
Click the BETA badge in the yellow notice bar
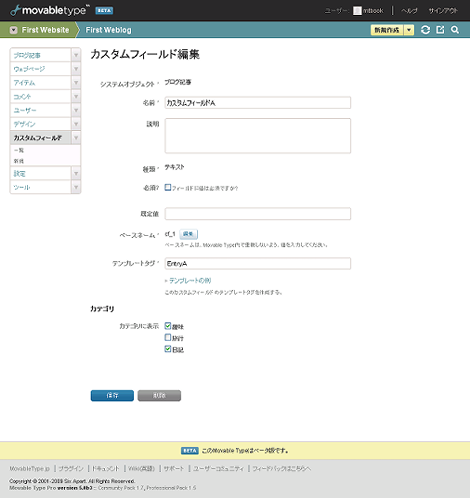pos(190,451)
